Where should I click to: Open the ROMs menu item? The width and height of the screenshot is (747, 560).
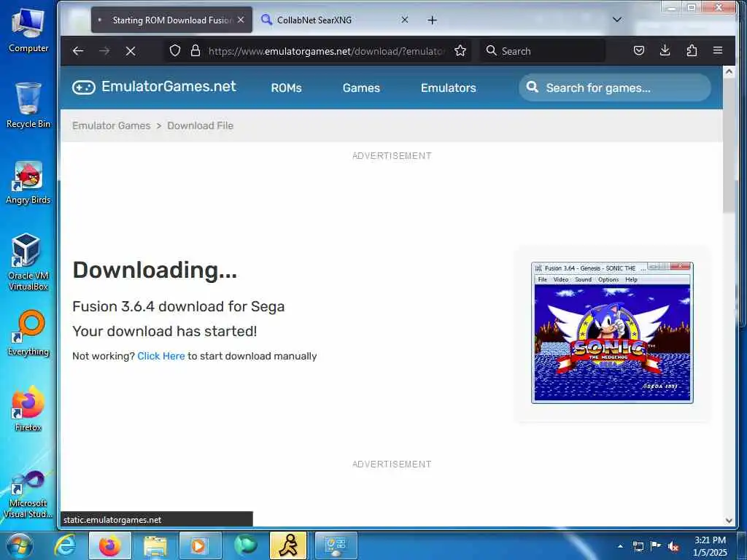286,87
